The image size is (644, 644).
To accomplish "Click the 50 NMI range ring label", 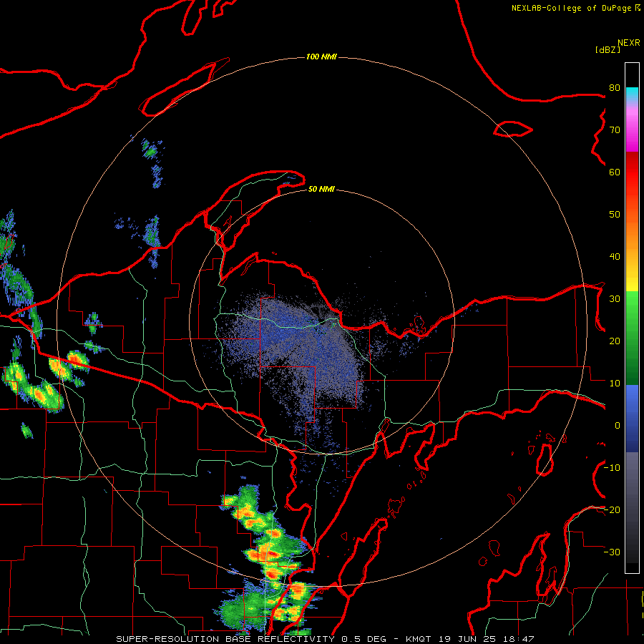I will tap(321, 189).
